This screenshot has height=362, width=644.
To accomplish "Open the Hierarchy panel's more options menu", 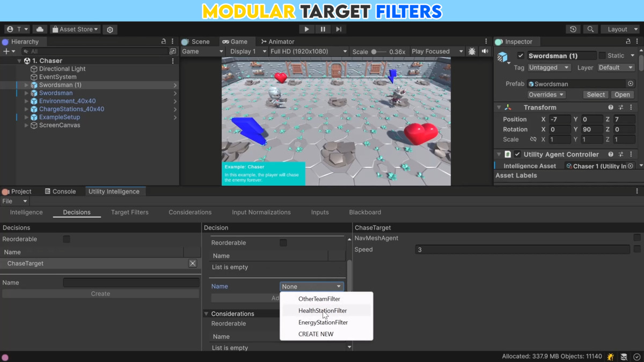I will (173, 41).
